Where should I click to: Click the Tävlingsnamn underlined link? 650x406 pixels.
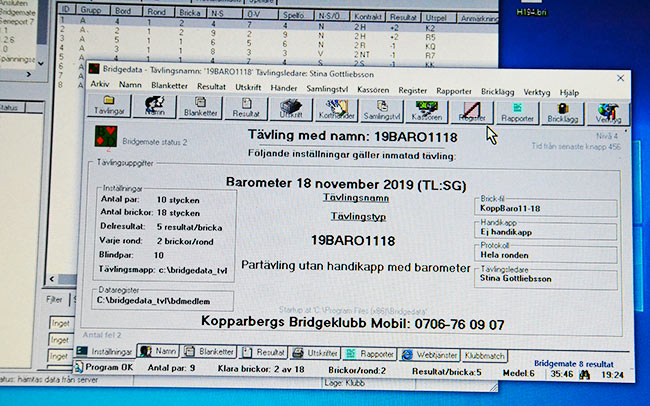pos(356,198)
